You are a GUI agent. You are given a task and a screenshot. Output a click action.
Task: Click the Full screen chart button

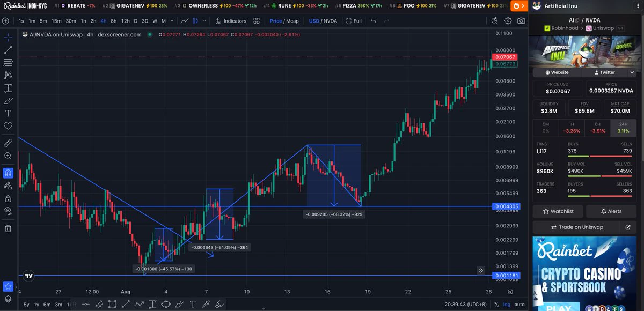point(354,21)
